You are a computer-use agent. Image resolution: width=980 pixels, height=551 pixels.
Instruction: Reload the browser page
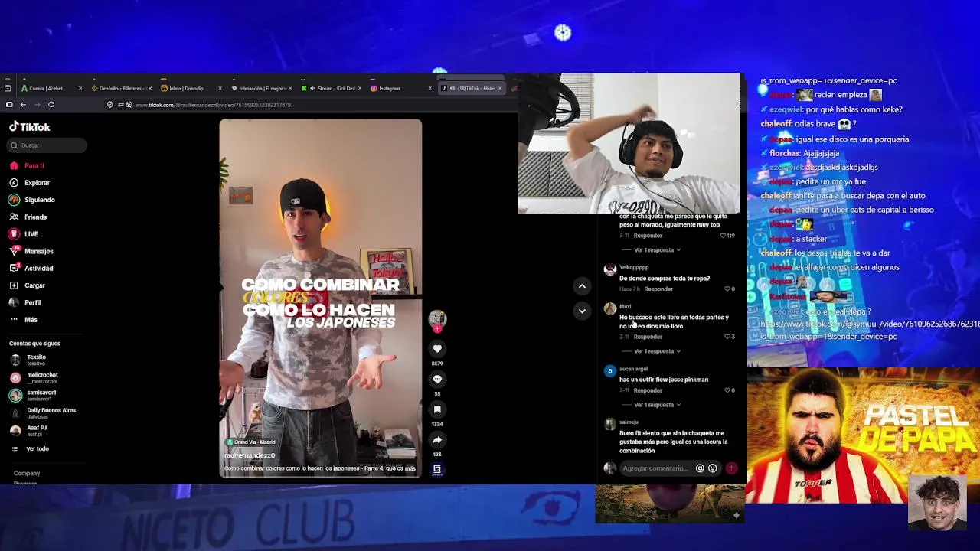click(51, 105)
